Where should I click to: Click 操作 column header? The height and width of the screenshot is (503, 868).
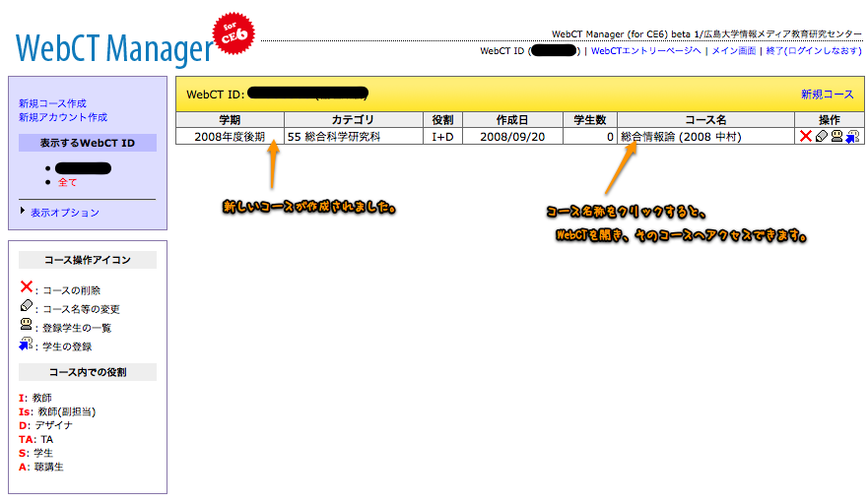click(x=830, y=119)
